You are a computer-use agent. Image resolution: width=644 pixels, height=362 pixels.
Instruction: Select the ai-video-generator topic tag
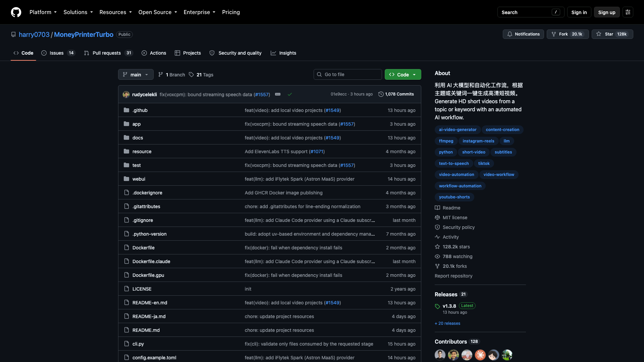(458, 130)
